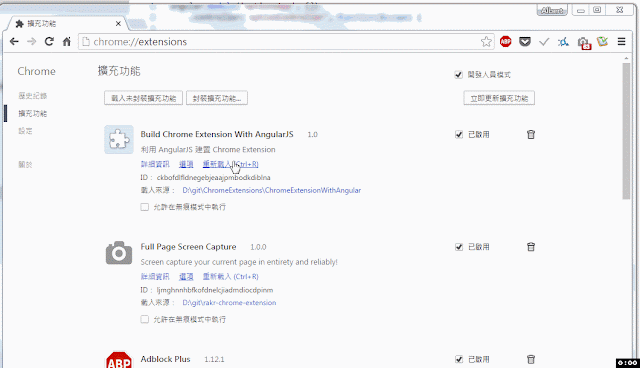Screen dimensions: 640x368
Task: Open details link for Full Page Screen Capture
Action: coord(155,277)
